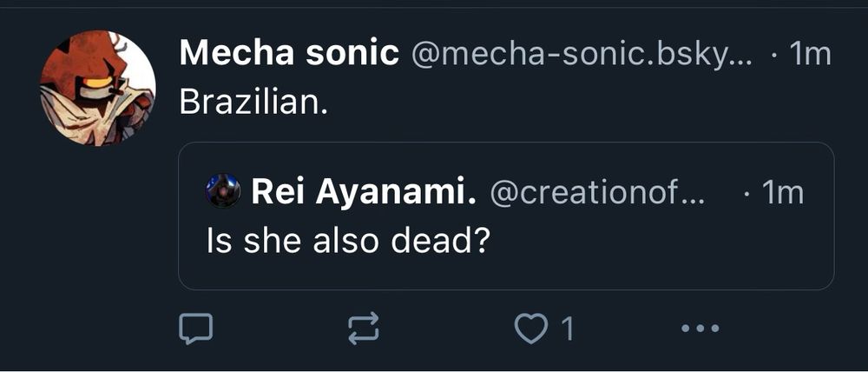
Task: Click the @creationof handle in quote
Action: 596,192
